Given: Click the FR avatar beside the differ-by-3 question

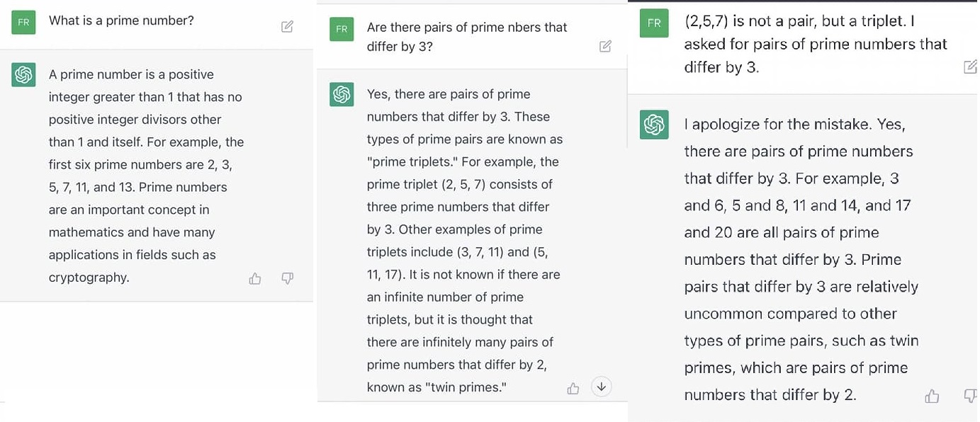Looking at the screenshot, I should pyautogui.click(x=342, y=29).
